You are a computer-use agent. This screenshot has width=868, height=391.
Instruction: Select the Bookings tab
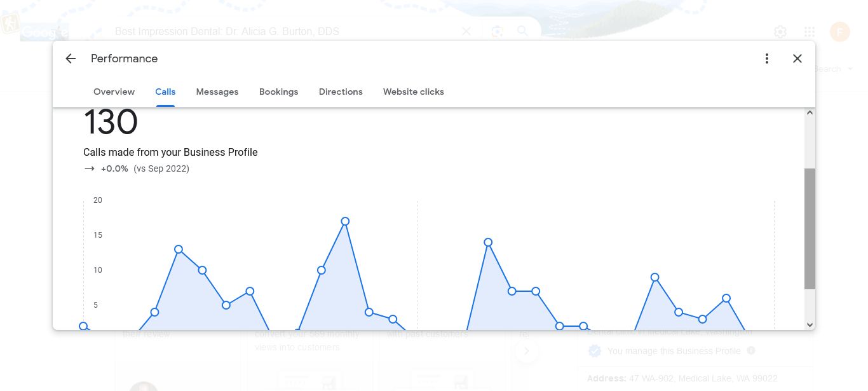click(278, 92)
